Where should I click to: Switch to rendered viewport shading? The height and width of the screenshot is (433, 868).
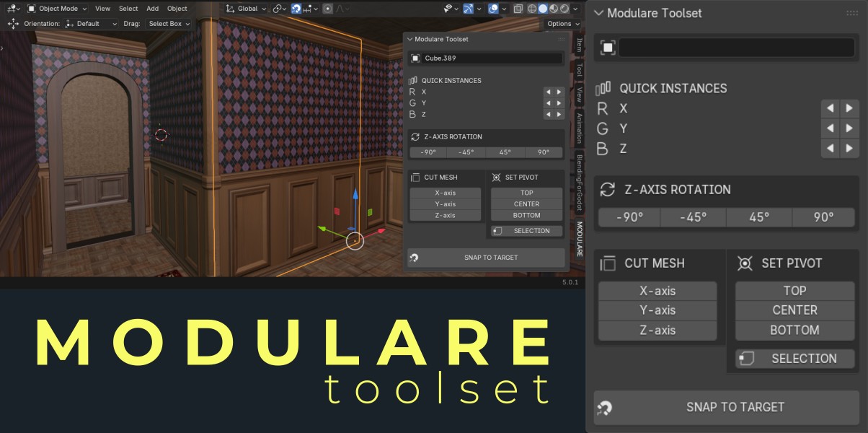[564, 9]
